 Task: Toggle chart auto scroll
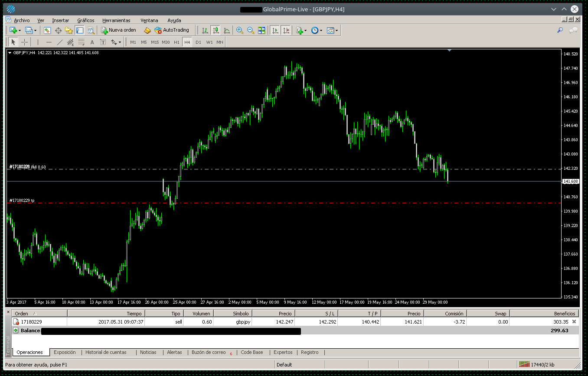point(274,30)
